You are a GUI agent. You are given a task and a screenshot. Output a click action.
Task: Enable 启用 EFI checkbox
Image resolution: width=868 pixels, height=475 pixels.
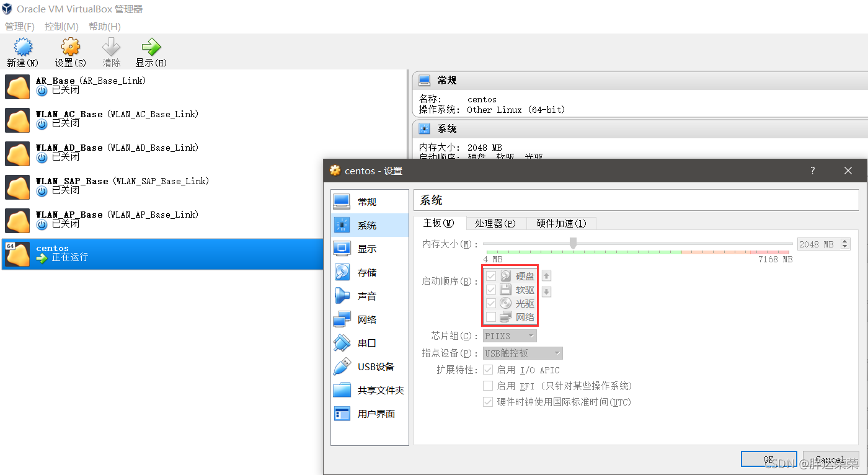488,386
